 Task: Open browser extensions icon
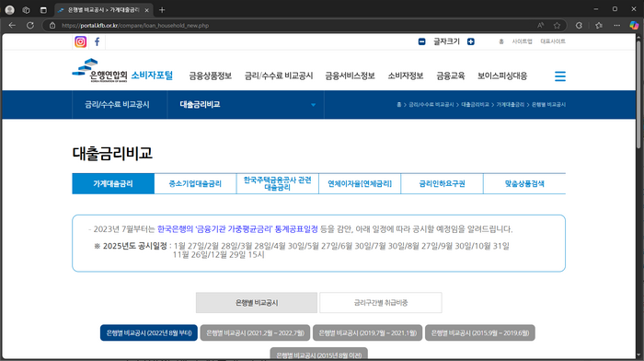(x=579, y=26)
